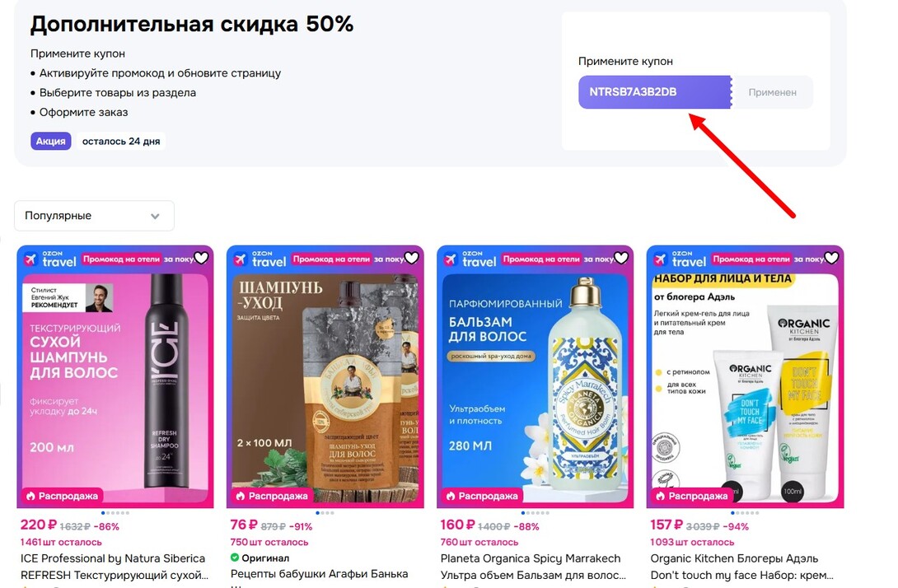
Task: Click Распродажа flame badge on ICE shampoo
Action: tap(62, 496)
